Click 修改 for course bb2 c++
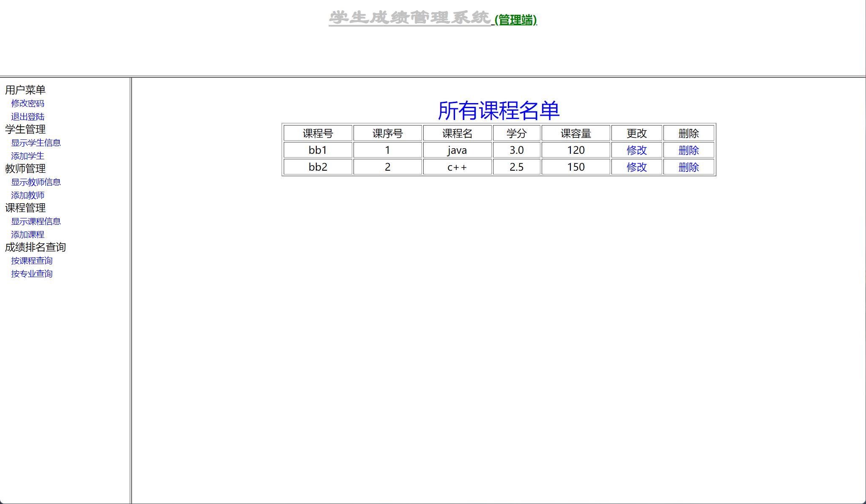The height and width of the screenshot is (504, 866). pyautogui.click(x=636, y=167)
